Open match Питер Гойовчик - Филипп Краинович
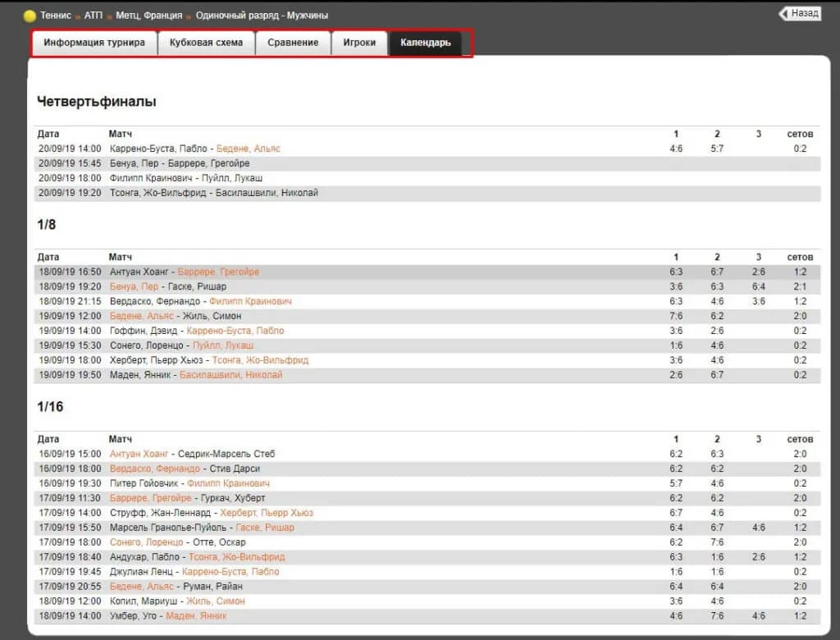Image resolution: width=840 pixels, height=640 pixels. (189, 483)
